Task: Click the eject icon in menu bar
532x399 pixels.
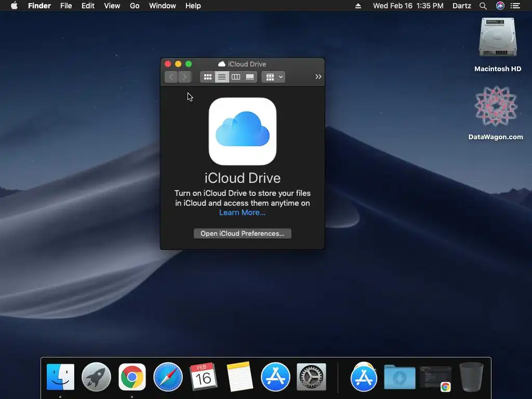Action: click(x=358, y=6)
